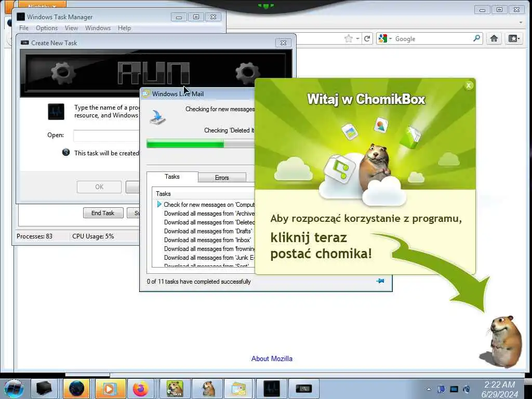Open the Firefox list all tabs arrow
The width and height of the screenshot is (532, 399).
tap(521, 22)
